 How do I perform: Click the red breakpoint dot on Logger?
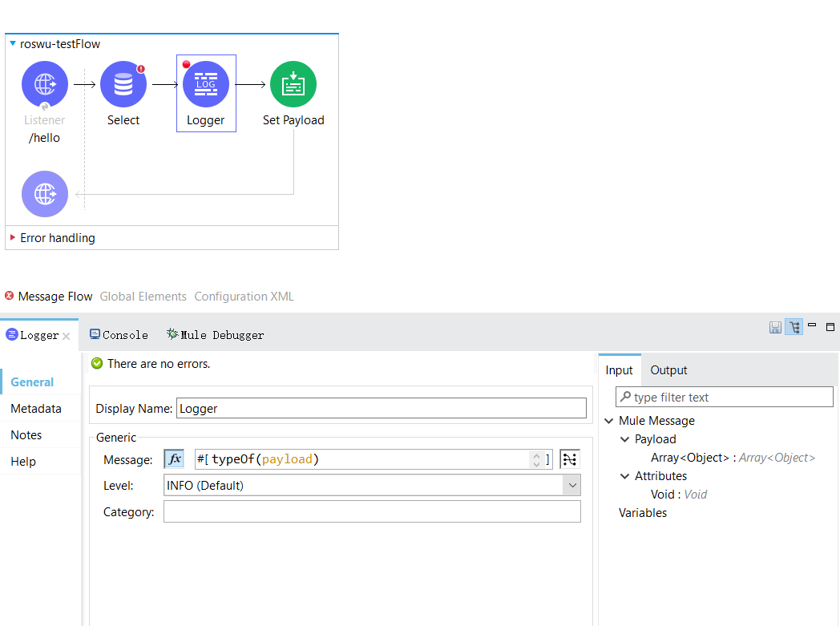point(187,64)
